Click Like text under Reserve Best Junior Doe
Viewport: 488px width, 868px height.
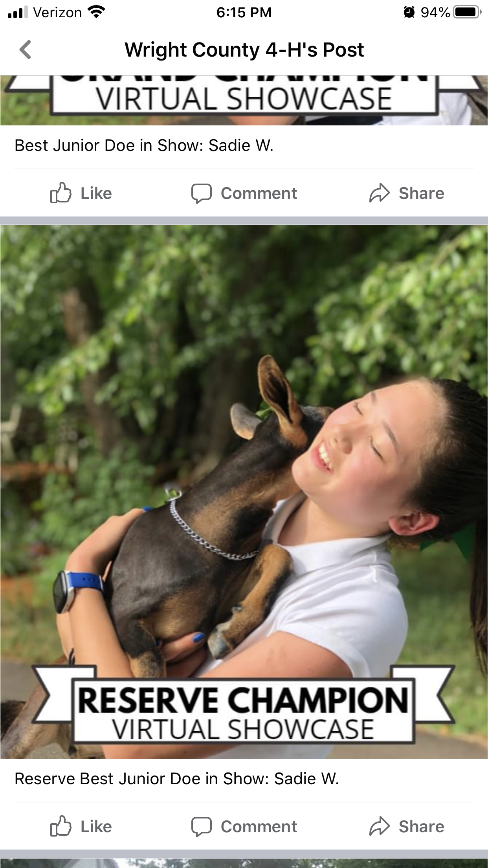pyautogui.click(x=96, y=827)
